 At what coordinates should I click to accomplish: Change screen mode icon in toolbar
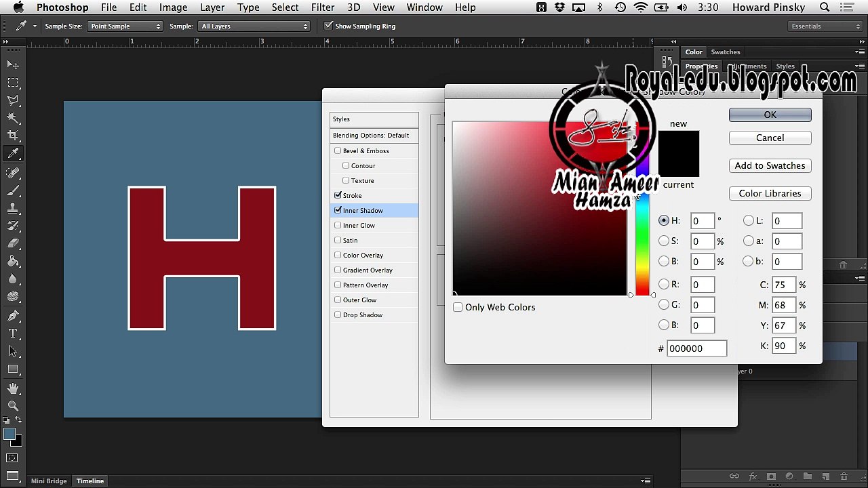13,476
